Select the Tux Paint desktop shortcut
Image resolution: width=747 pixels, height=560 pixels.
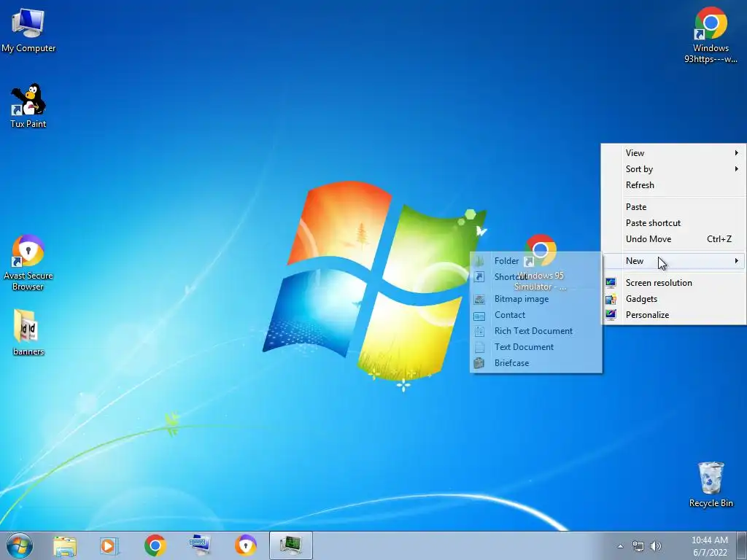point(28,106)
